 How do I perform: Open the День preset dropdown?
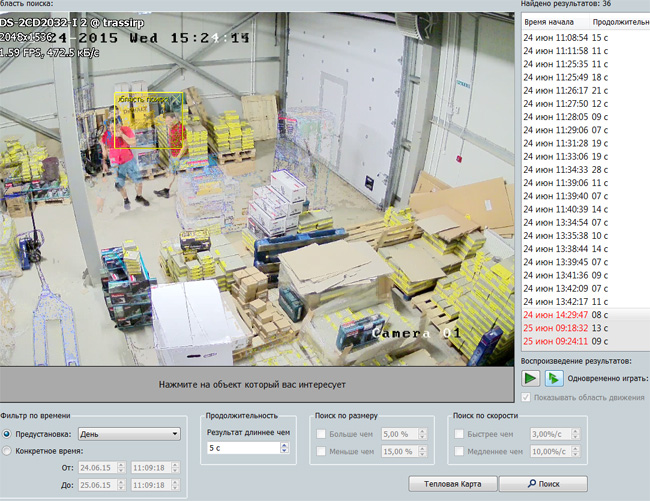pos(128,433)
